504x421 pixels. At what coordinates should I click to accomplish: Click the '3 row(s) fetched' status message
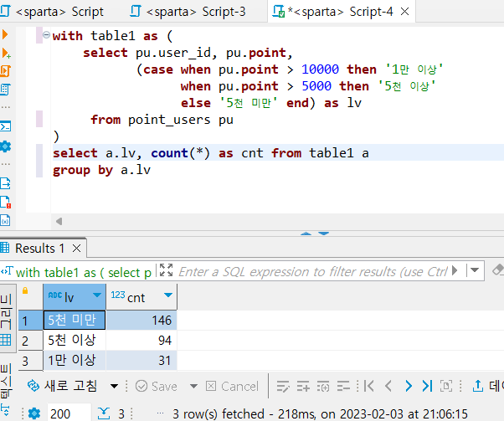click(320, 414)
